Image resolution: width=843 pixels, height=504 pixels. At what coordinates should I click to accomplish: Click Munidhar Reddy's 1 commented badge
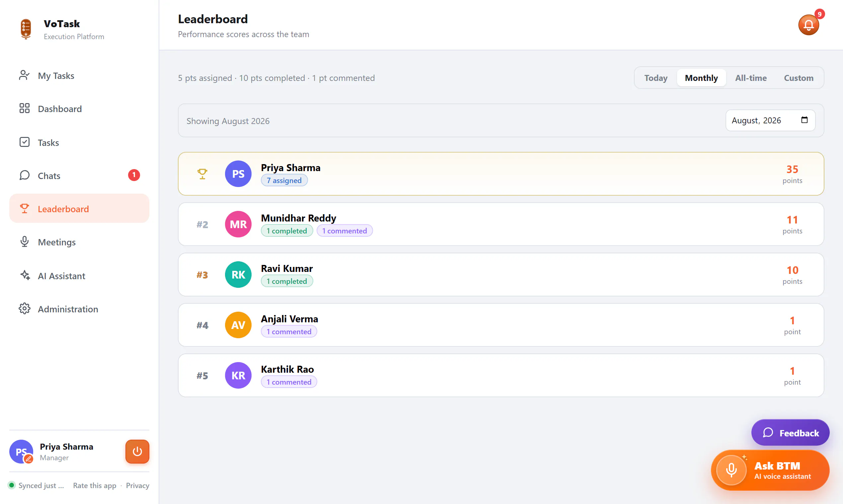pos(345,230)
